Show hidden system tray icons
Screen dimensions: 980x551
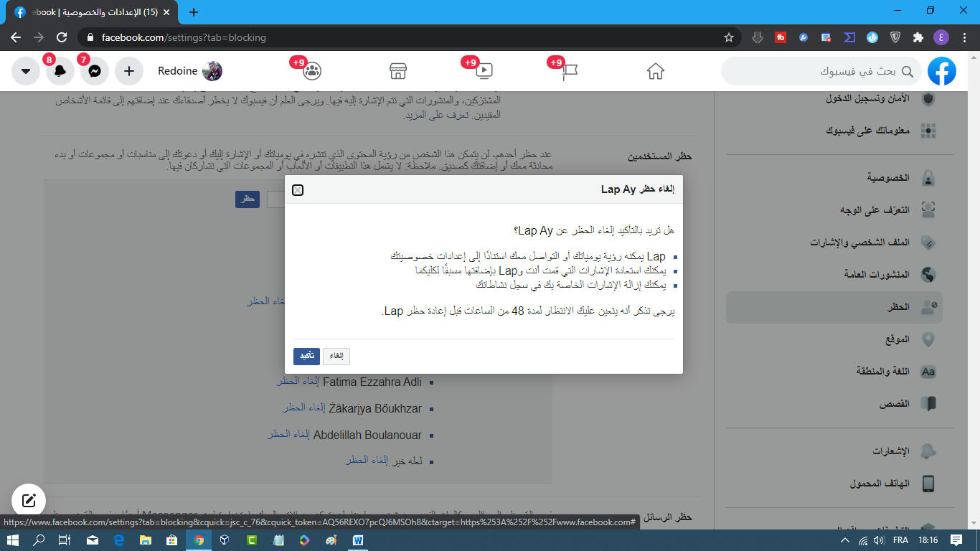(x=845, y=540)
